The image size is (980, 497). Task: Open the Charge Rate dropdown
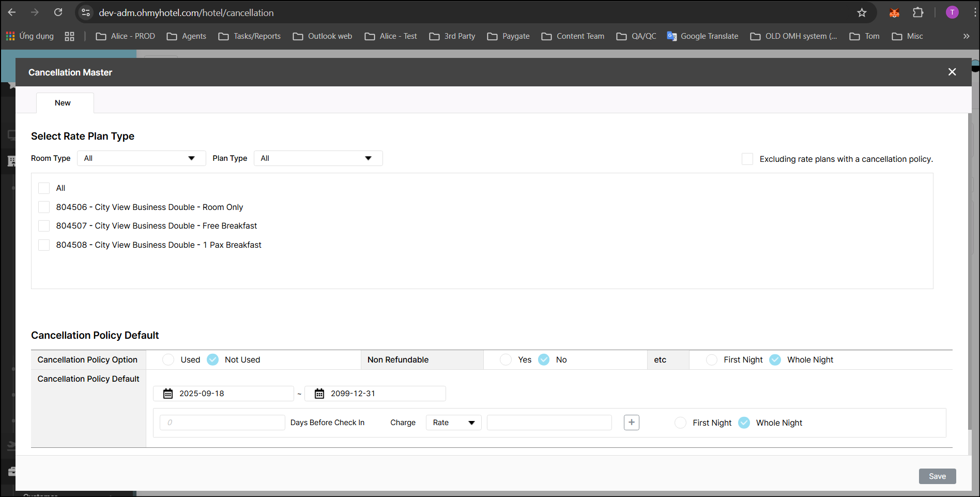(453, 423)
